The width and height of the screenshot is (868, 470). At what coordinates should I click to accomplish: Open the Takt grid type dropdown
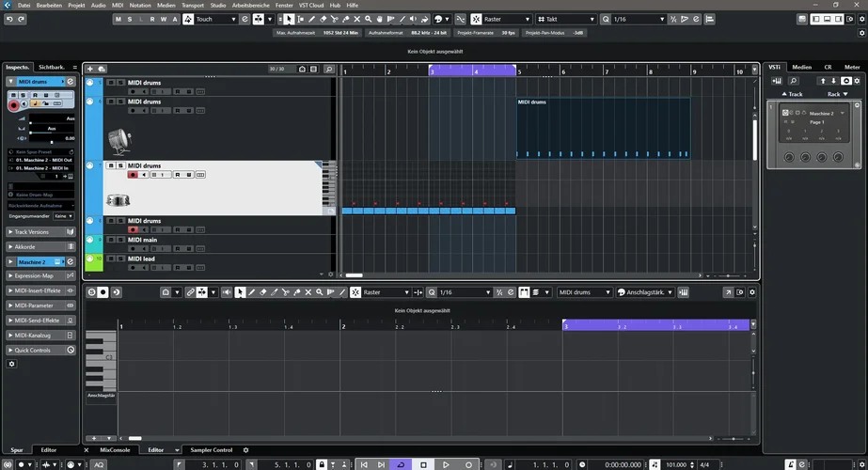pos(570,19)
